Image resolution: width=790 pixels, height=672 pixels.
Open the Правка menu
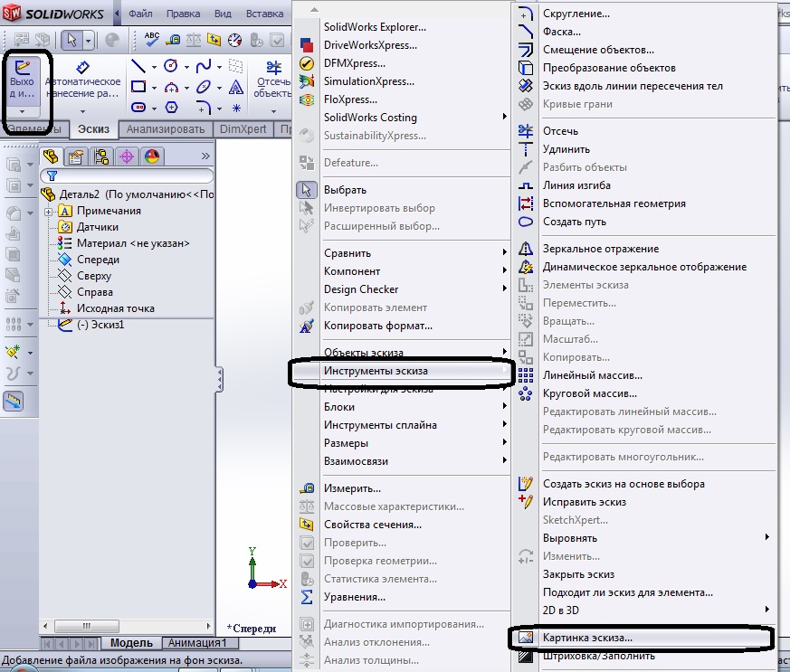(183, 14)
